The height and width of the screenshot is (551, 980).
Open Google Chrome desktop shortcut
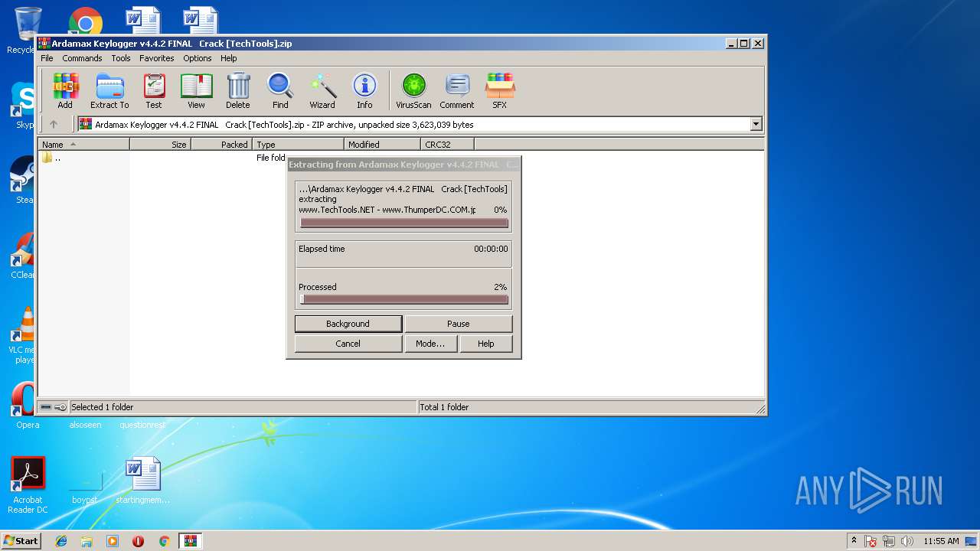tap(85, 19)
